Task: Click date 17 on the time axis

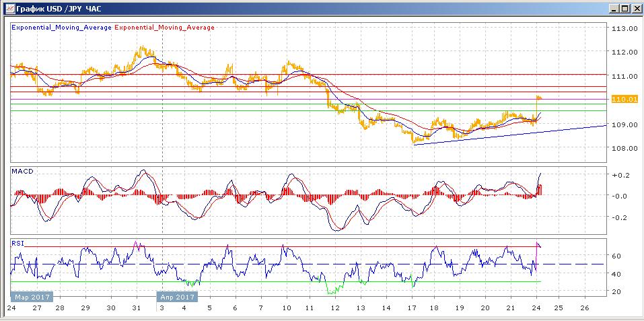Action: tap(410, 308)
